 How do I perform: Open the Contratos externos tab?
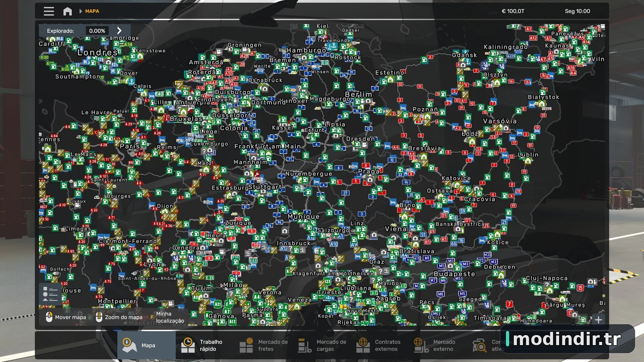[x=380, y=345]
